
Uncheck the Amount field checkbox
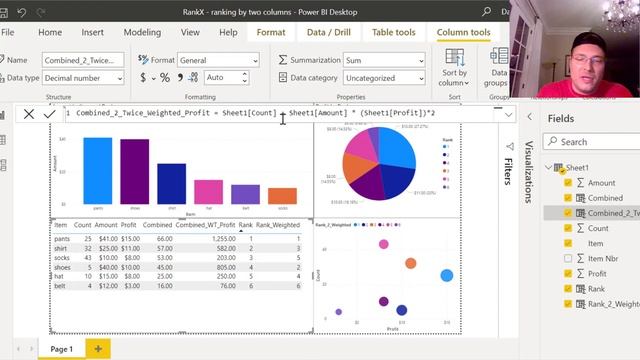(568, 182)
